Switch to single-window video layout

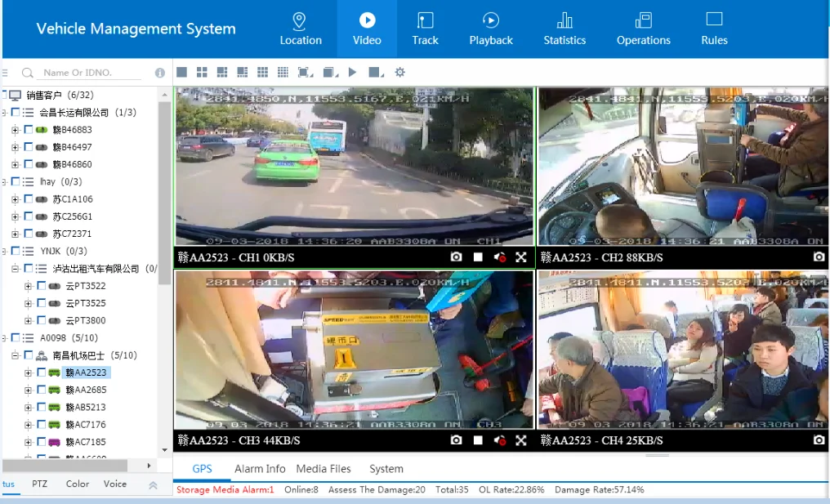coord(181,73)
